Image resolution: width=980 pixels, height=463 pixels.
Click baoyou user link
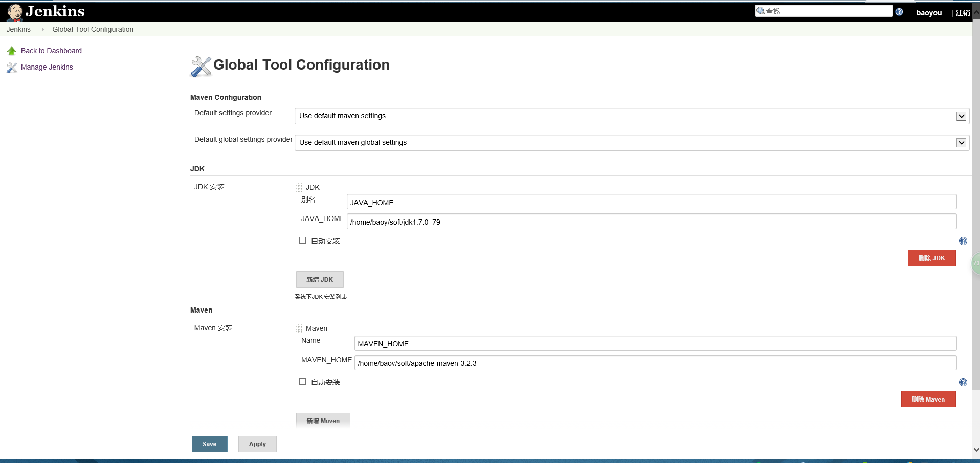click(x=929, y=13)
